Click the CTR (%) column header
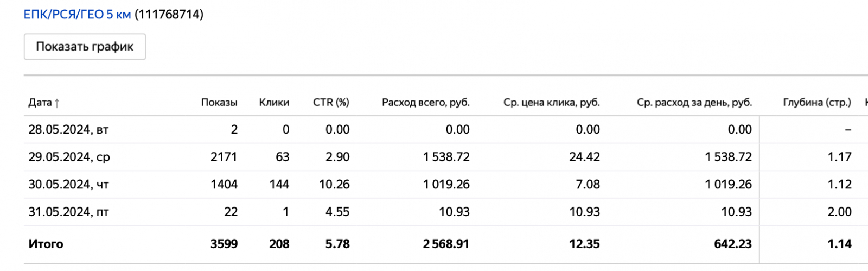Image resolution: width=868 pixels, height=271 pixels. pos(331,103)
